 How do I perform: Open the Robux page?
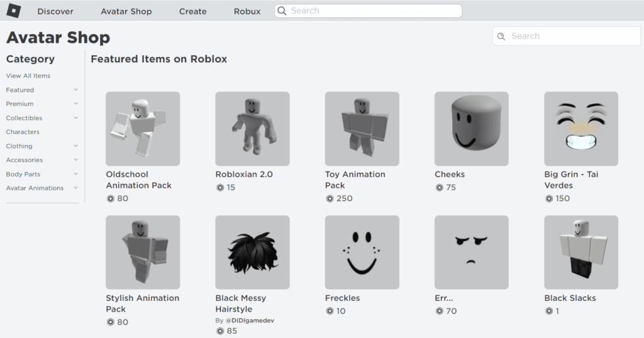point(247,11)
